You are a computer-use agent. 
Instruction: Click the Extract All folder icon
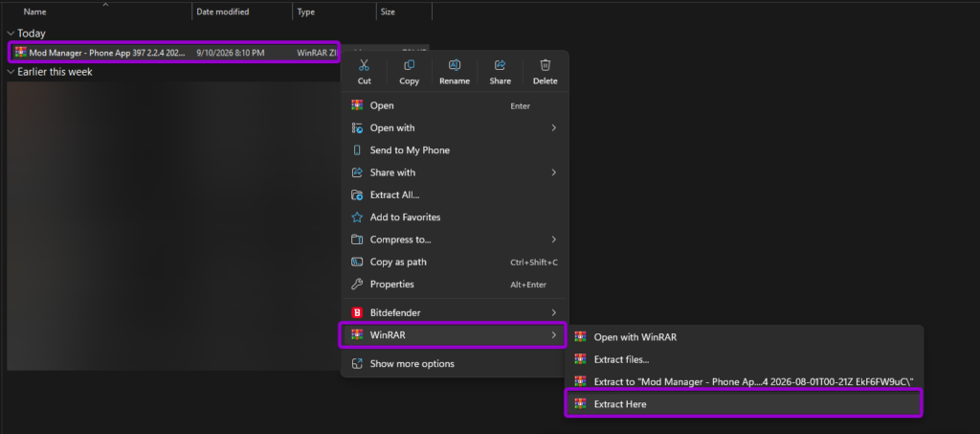point(358,194)
